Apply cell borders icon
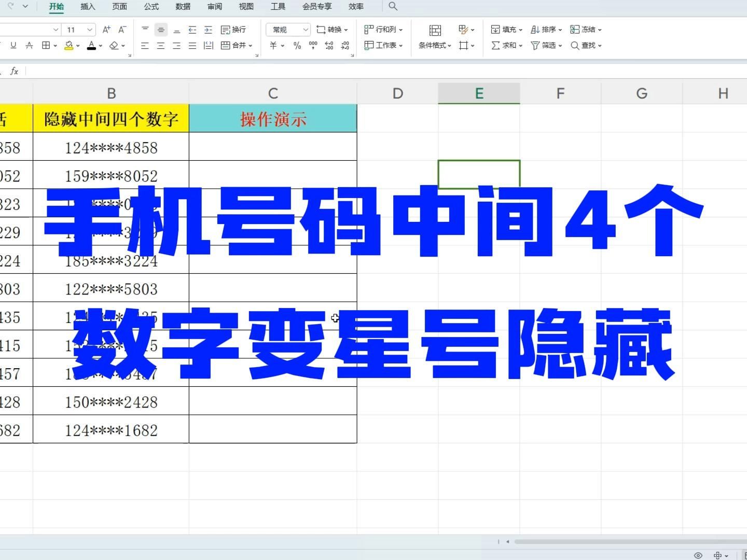 (x=46, y=46)
